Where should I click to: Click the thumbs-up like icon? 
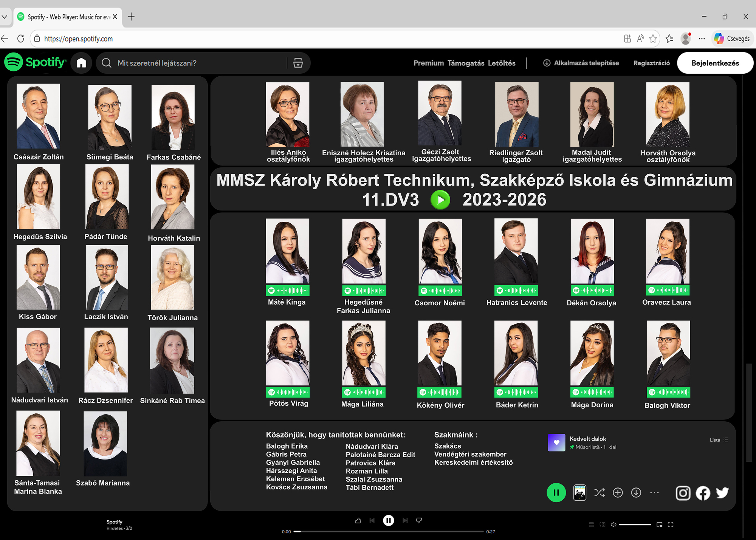[x=358, y=521]
